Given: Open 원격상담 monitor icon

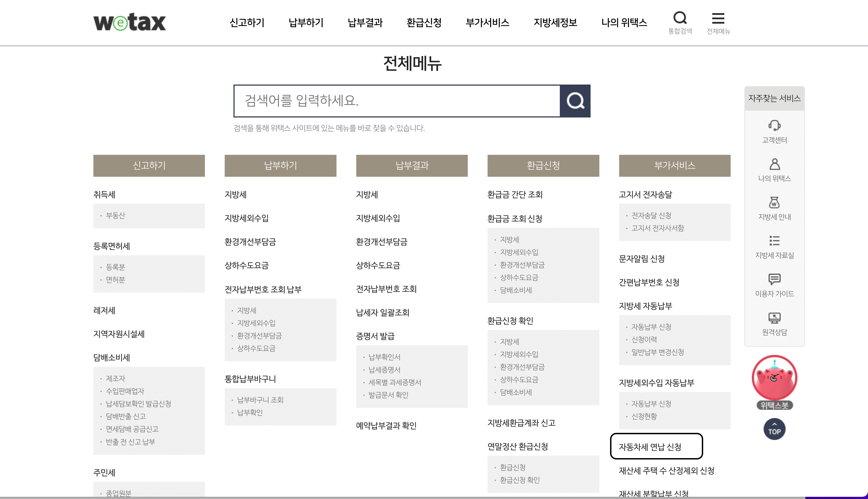Looking at the screenshot, I should pos(774,318).
